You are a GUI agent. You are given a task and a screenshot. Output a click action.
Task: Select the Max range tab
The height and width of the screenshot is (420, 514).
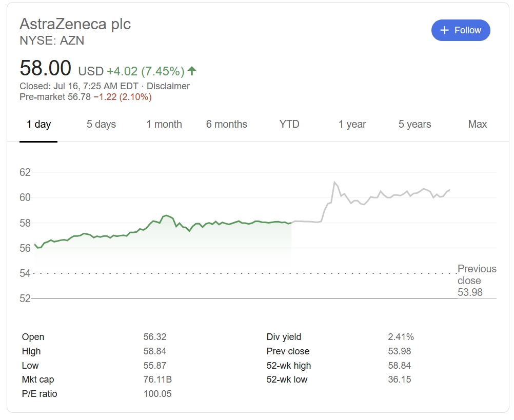[x=478, y=124]
